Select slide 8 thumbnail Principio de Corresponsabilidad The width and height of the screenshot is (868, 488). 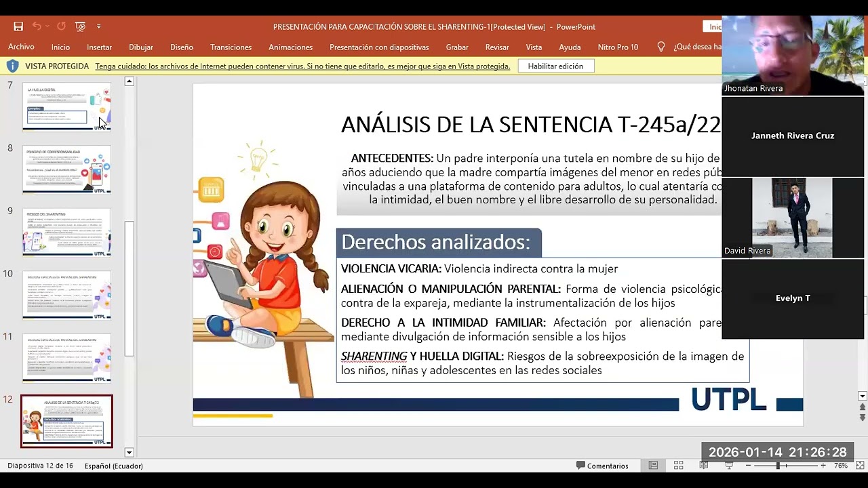tap(66, 169)
